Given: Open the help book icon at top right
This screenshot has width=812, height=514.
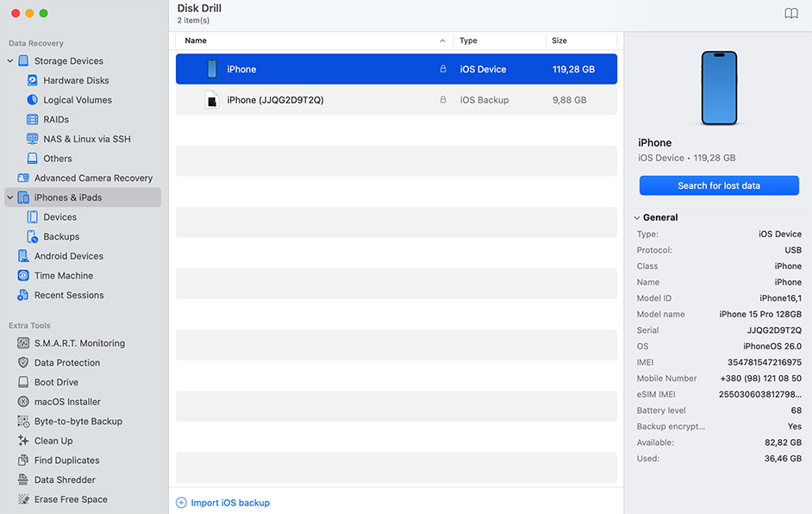Looking at the screenshot, I should 790,14.
